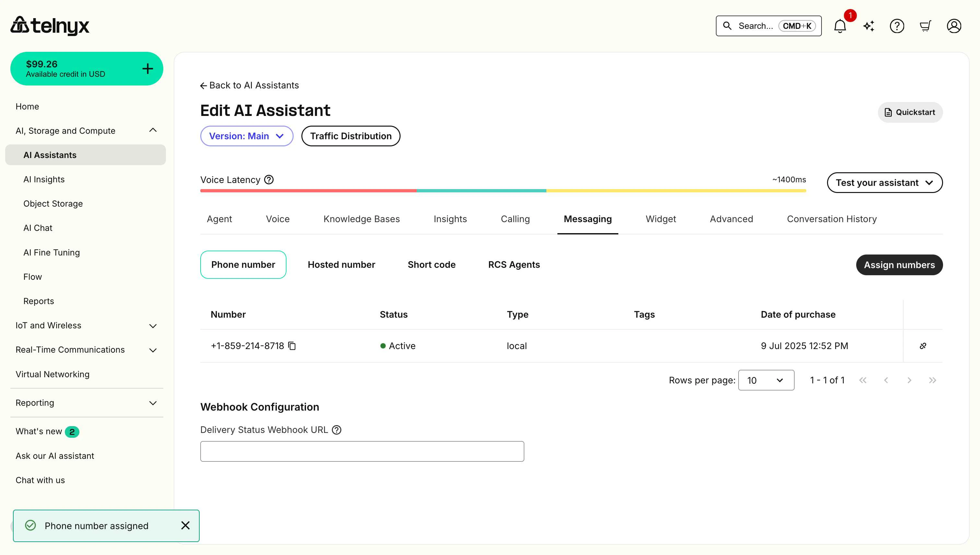Click the Delivery Status Webhook URL field
Image resolution: width=980 pixels, height=555 pixels.
[362, 451]
